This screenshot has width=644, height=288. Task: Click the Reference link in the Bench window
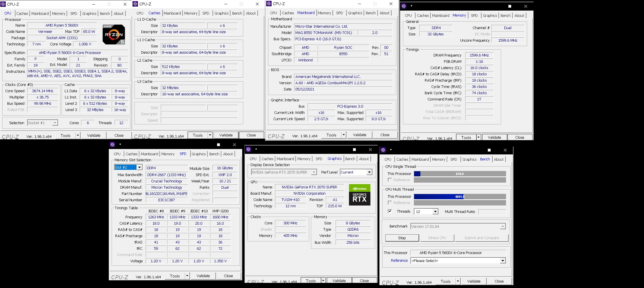[399, 260]
